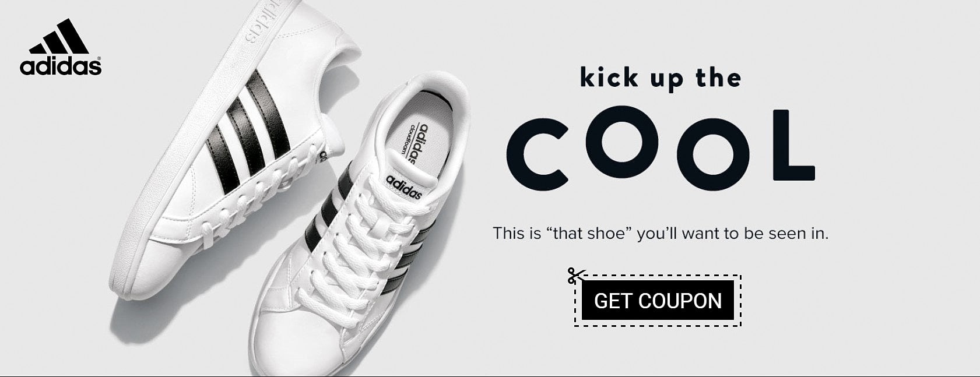Click the adidas wordmark under the logo
The image size is (980, 377).
click(x=61, y=66)
